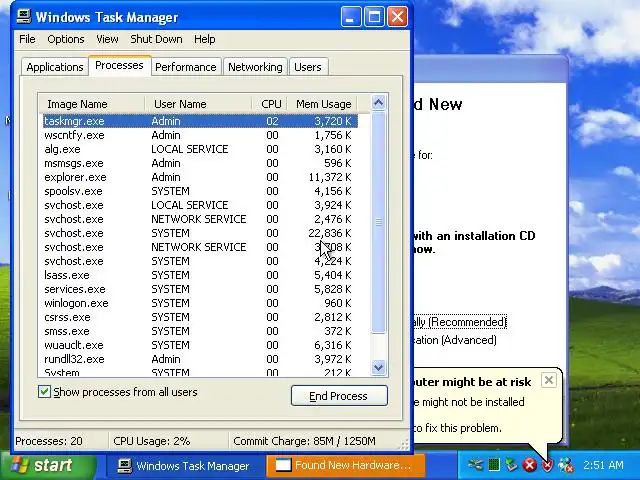Sort by CPU column header
The height and width of the screenshot is (480, 640).
(x=270, y=104)
